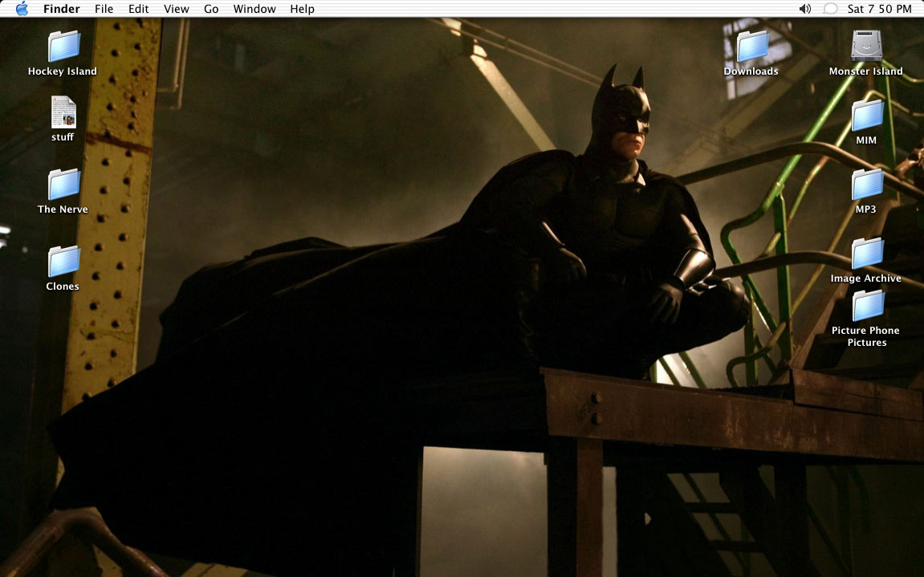The width and height of the screenshot is (924, 577).
Task: Click the "MIM" label text
Action: pyautogui.click(x=865, y=140)
